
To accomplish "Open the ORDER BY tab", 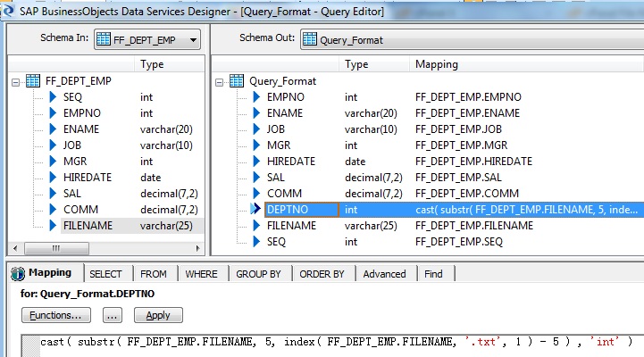I will click(323, 274).
